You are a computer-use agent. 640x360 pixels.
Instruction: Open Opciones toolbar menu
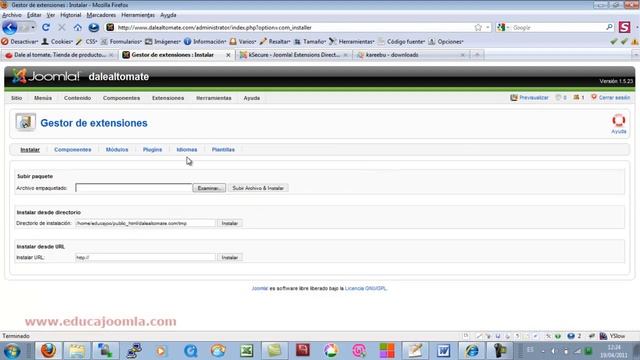click(x=446, y=42)
